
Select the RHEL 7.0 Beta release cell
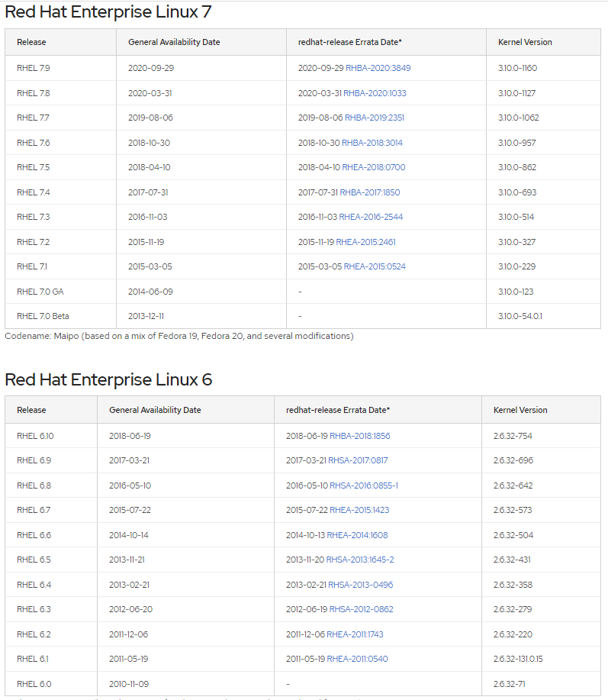click(61, 315)
